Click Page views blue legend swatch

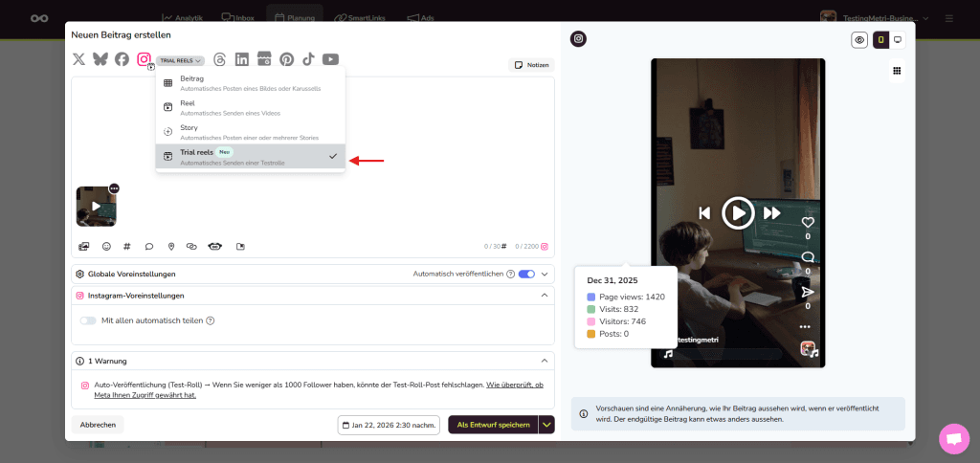point(590,297)
